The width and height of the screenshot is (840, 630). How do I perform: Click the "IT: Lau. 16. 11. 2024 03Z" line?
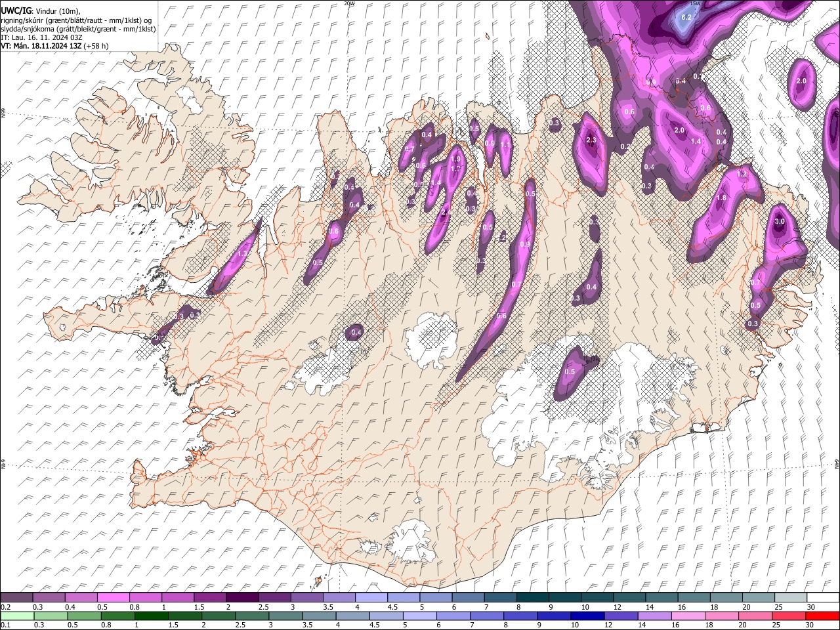(42, 37)
